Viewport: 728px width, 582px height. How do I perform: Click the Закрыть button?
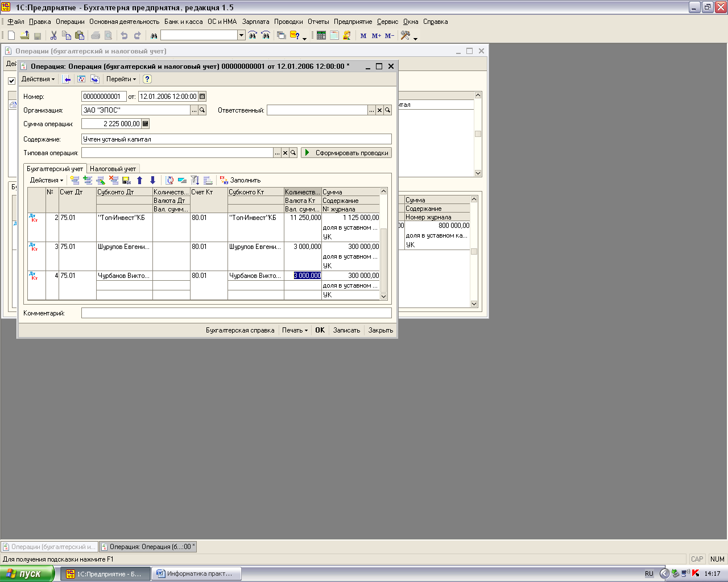[x=380, y=330]
